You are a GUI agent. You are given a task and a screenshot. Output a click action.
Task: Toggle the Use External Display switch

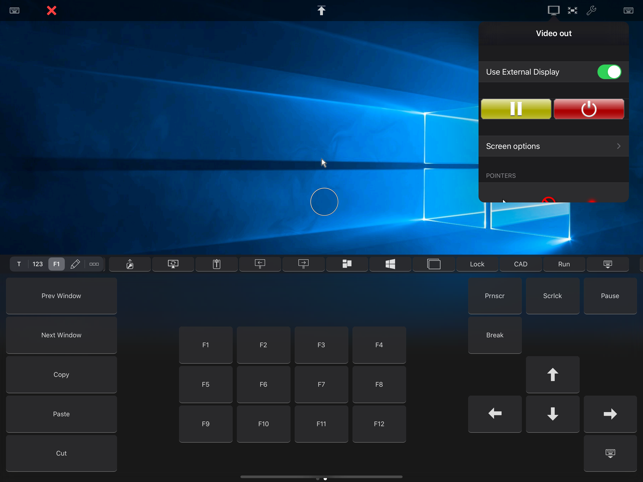pyautogui.click(x=609, y=72)
